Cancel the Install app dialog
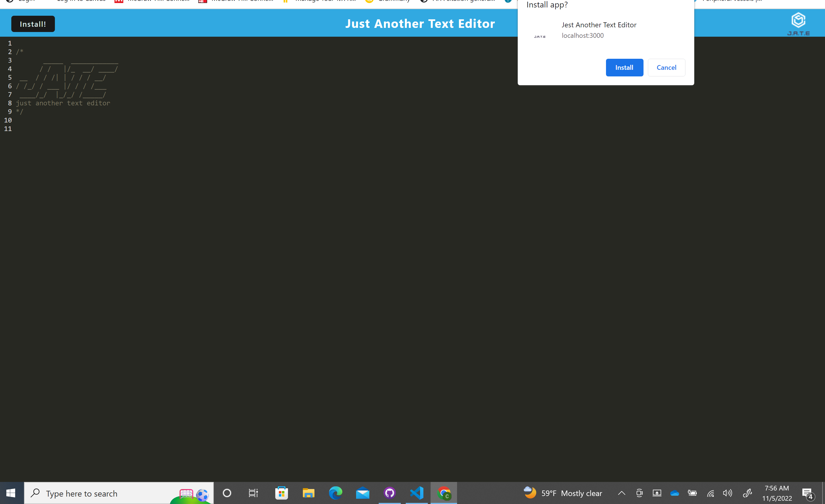The width and height of the screenshot is (825, 504). (x=666, y=67)
